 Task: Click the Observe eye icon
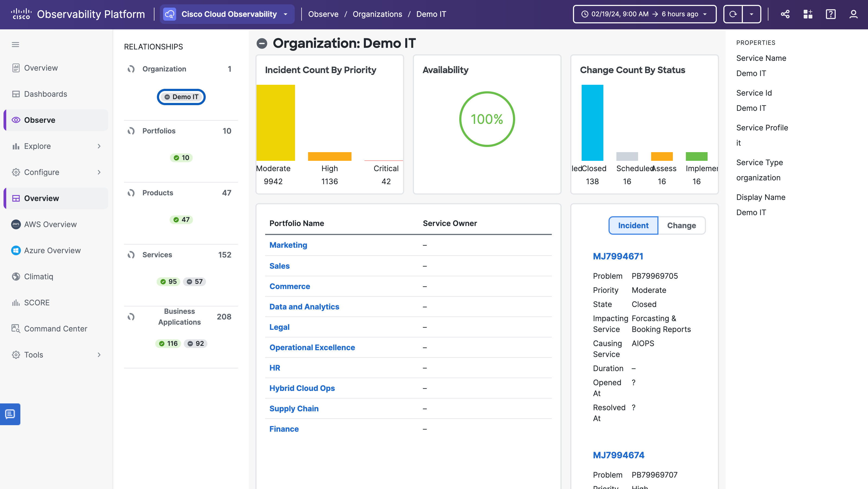(x=16, y=120)
